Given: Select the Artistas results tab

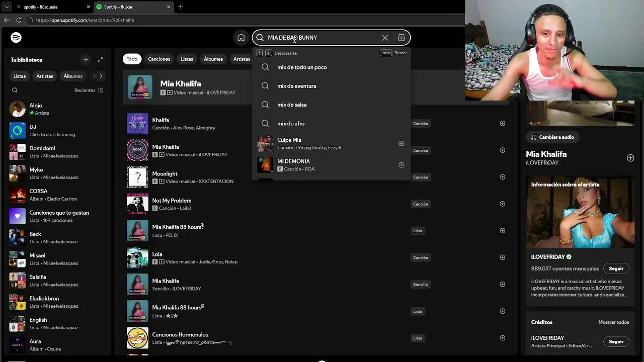Looking at the screenshot, I should click(241, 59).
